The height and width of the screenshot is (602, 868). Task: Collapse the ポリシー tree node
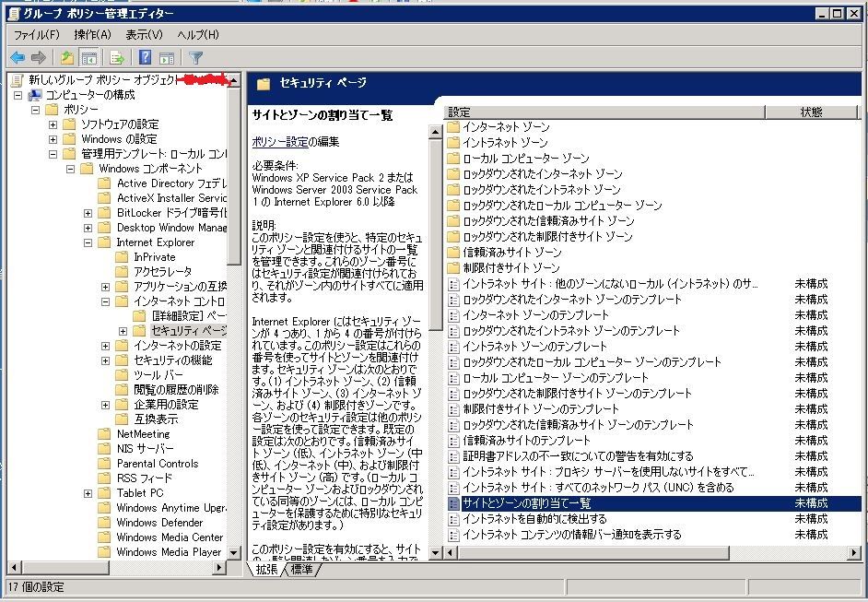(35, 110)
